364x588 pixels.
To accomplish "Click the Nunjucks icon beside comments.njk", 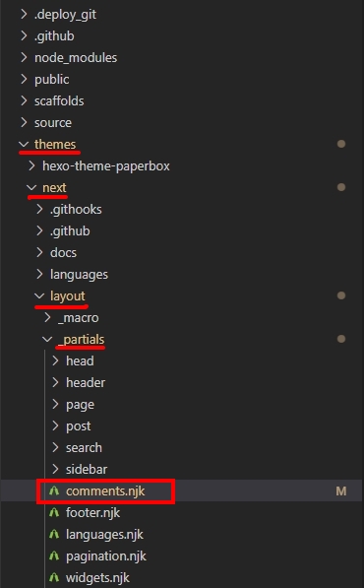I will click(54, 490).
